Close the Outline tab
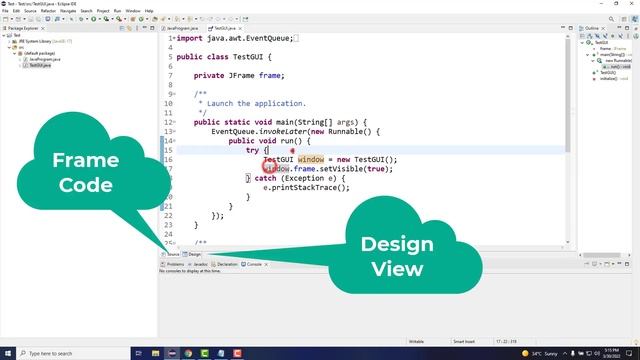Viewport: 640px width, 360px height. pyautogui.click(x=603, y=28)
